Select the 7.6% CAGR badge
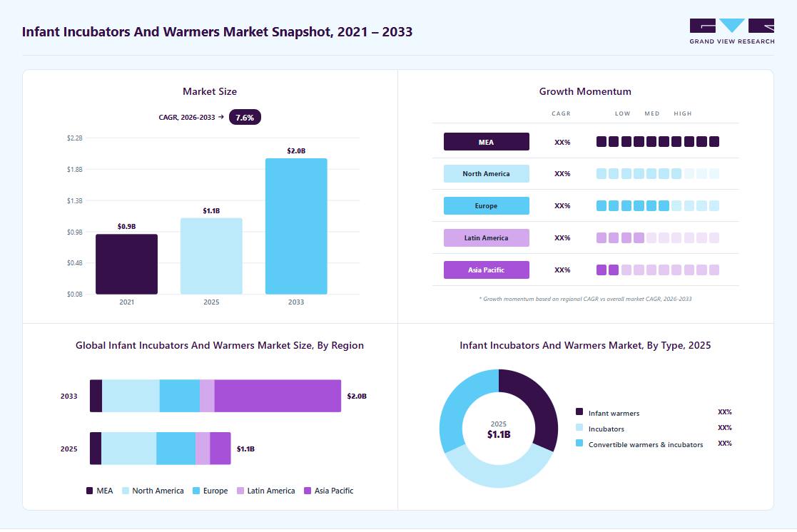Image resolution: width=797 pixels, height=532 pixels. (x=245, y=118)
